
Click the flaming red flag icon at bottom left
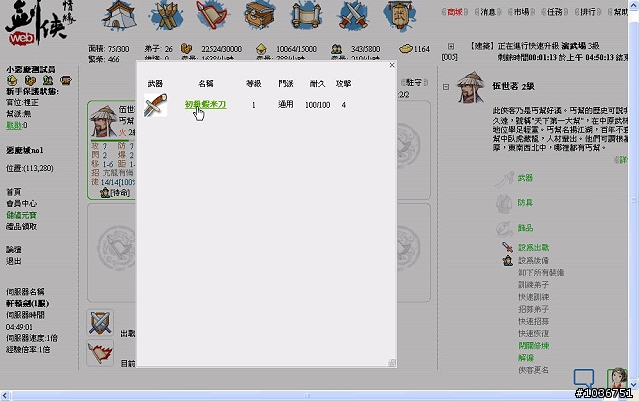click(x=100, y=353)
